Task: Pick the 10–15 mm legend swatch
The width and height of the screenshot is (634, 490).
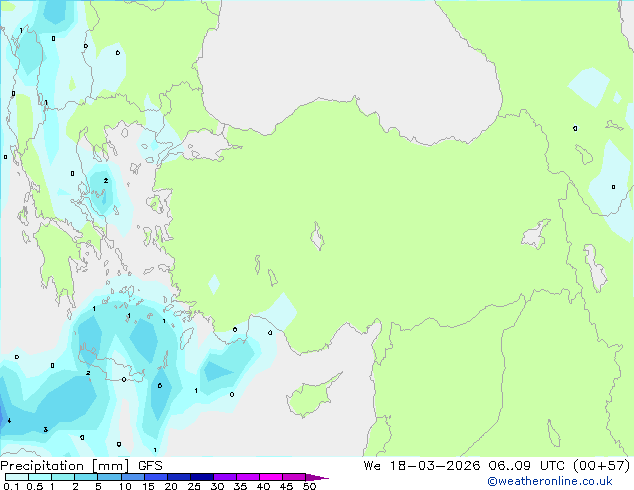Action: [133, 477]
